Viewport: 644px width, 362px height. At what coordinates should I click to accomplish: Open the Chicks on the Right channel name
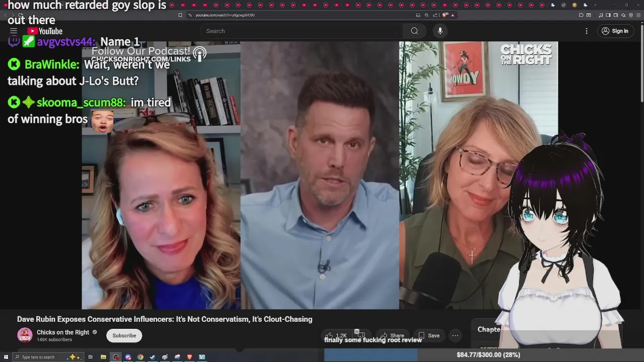63,332
